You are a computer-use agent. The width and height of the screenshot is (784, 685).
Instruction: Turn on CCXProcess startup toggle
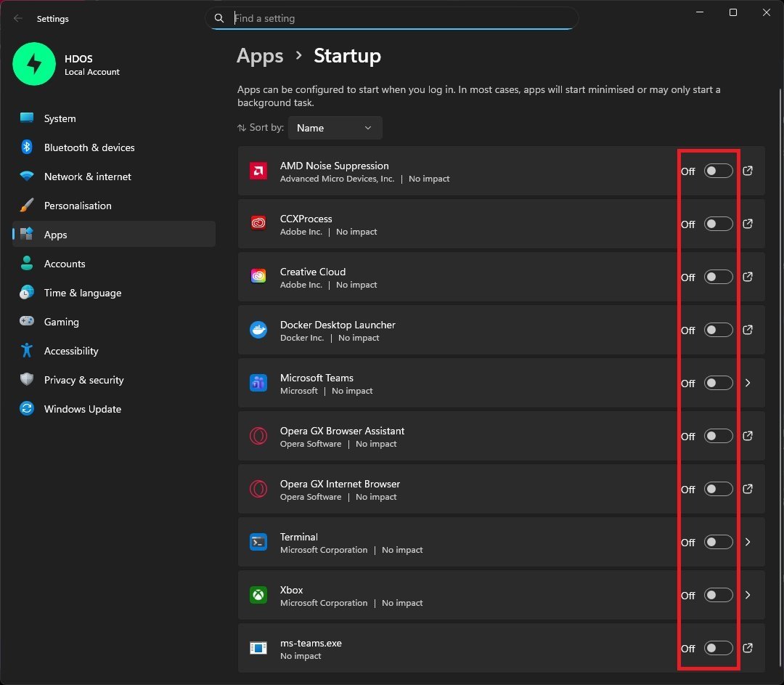coord(718,224)
